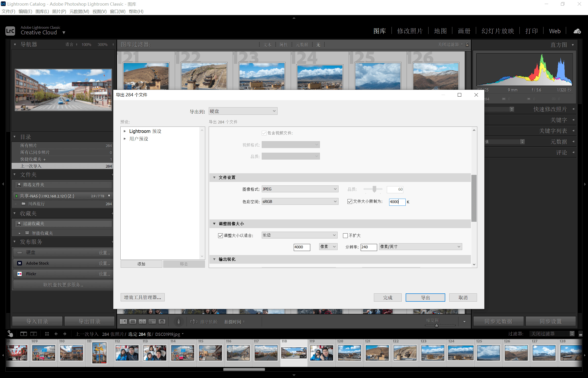Click the 导出 export button
The image size is (588, 378).
pyautogui.click(x=425, y=297)
